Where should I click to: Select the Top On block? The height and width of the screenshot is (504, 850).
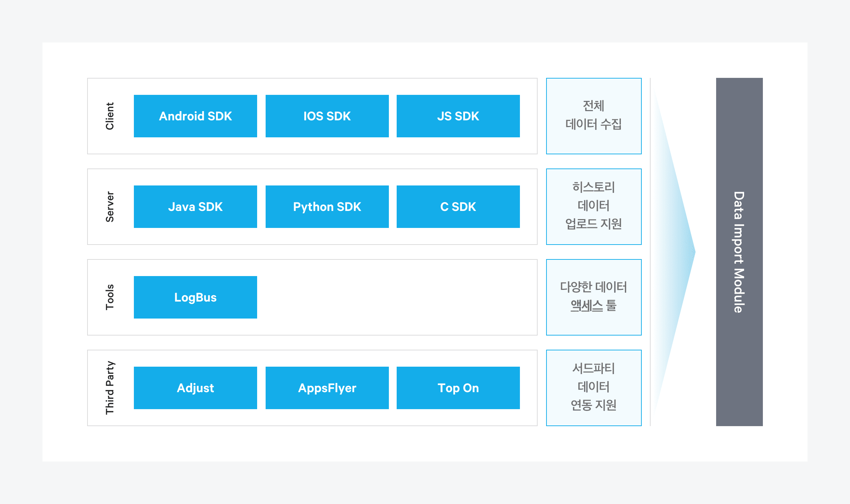pos(458,388)
